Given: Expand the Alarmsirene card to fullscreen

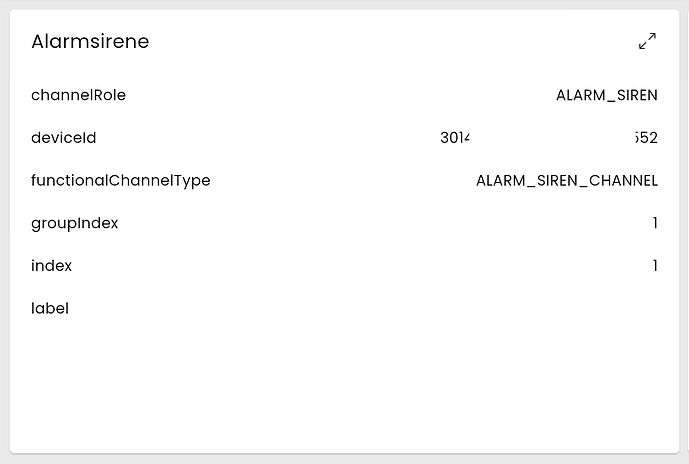Looking at the screenshot, I should click(647, 41).
